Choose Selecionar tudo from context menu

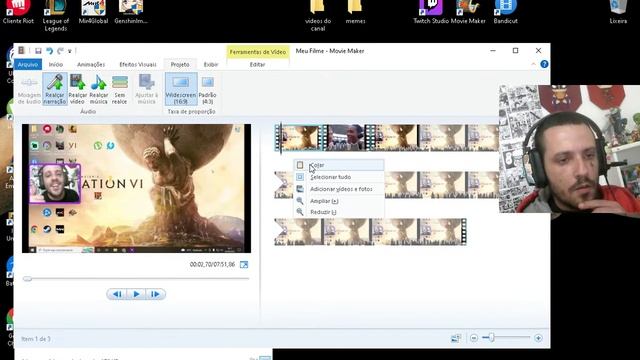click(339, 177)
